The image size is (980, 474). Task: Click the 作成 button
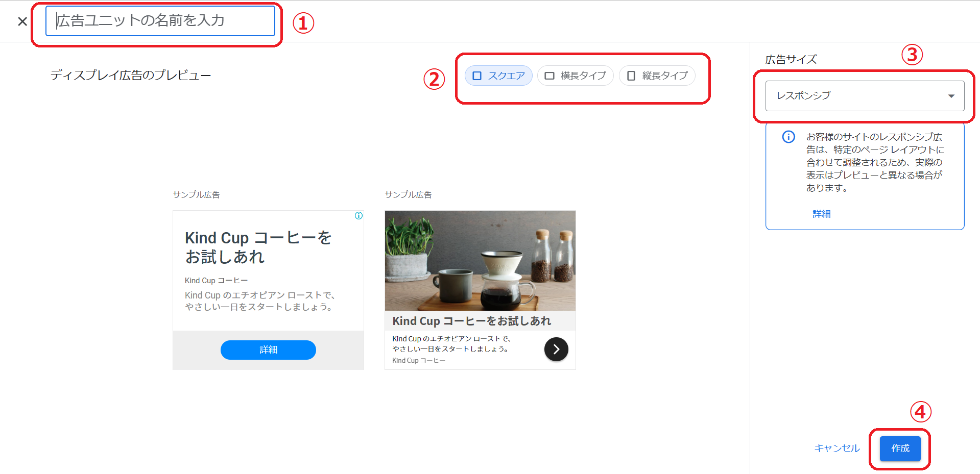[900, 448]
